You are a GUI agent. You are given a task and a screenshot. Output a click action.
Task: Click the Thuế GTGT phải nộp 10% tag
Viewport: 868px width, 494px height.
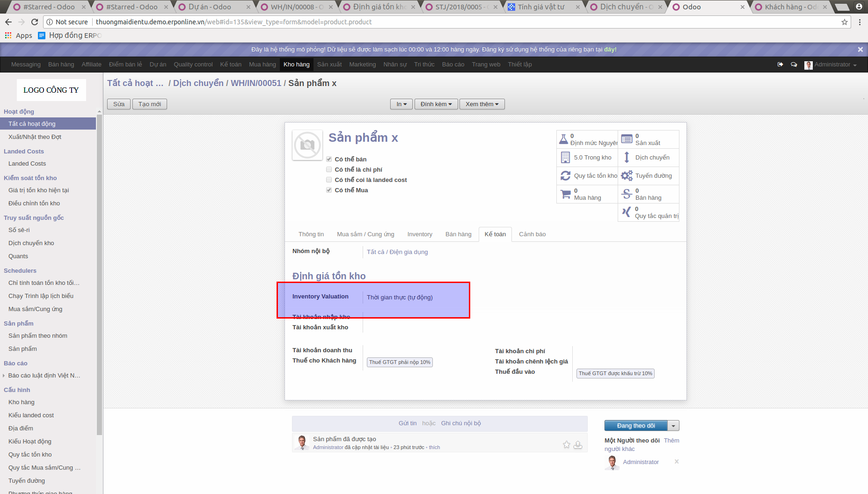coord(400,363)
